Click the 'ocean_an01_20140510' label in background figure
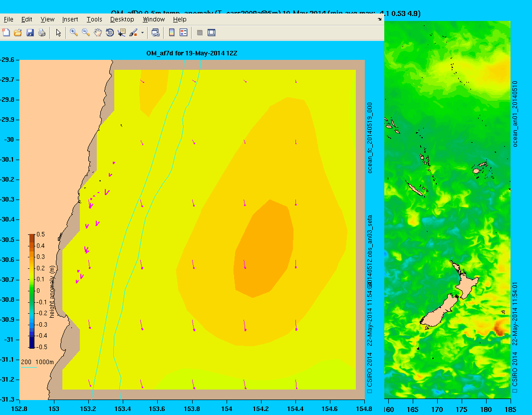Image resolution: width=532 pixels, height=415 pixels. tap(515, 114)
